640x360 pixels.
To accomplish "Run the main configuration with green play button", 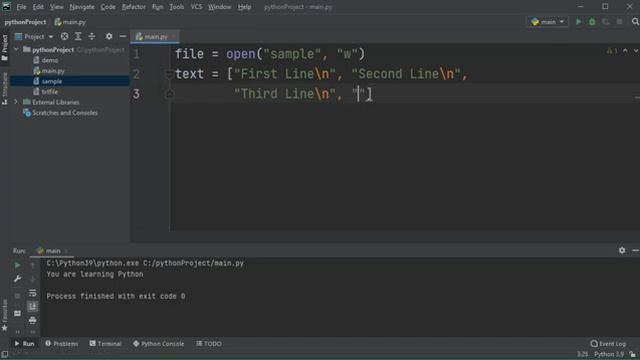I will coord(578,22).
